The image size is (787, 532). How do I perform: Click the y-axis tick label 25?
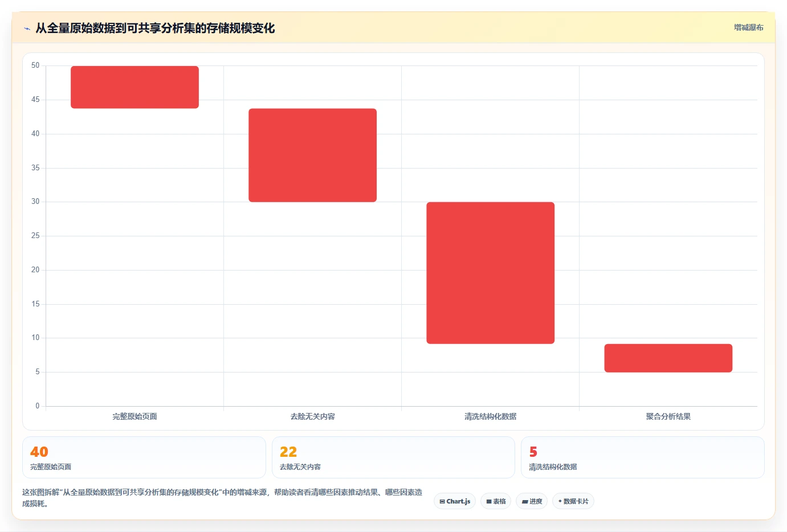[35, 235]
